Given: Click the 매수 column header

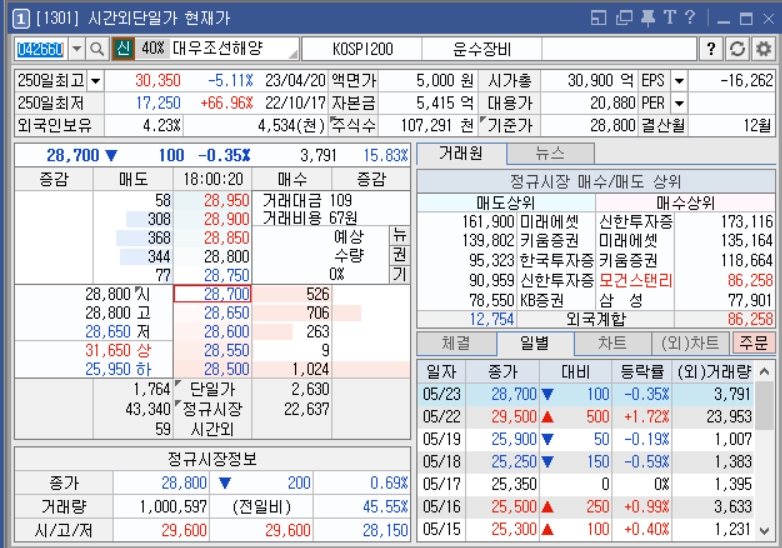Looking at the screenshot, I should pyautogui.click(x=292, y=179).
